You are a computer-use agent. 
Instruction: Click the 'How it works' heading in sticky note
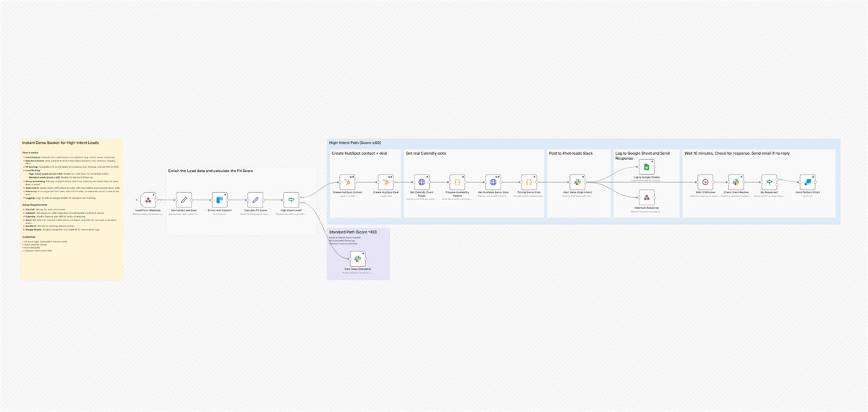point(30,153)
